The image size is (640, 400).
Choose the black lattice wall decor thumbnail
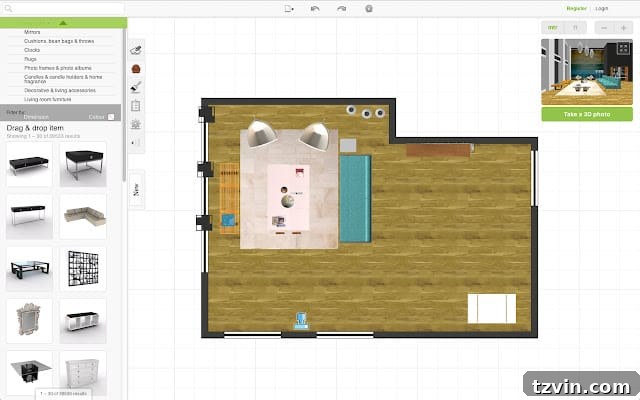(83, 269)
